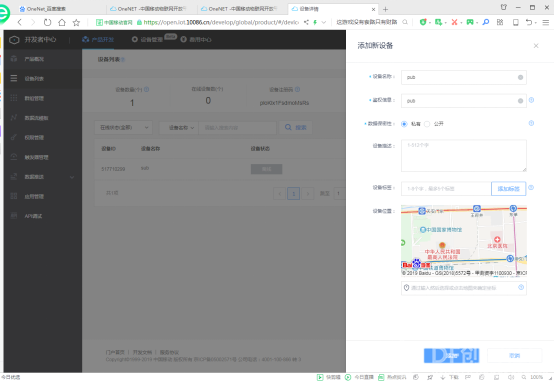Click the 开发者中心 hexagon logo
The height and width of the screenshot is (383, 554).
(14, 40)
